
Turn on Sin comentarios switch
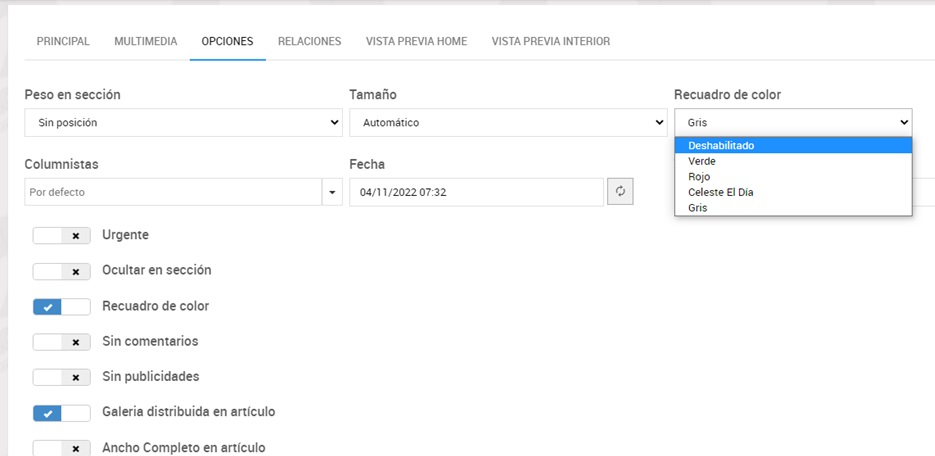coord(61,342)
